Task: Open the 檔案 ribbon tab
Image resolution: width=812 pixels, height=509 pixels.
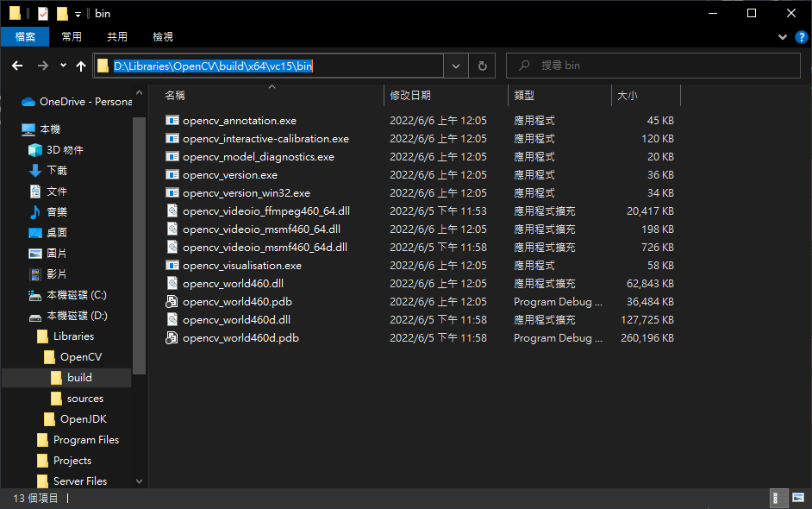Action: click(25, 37)
